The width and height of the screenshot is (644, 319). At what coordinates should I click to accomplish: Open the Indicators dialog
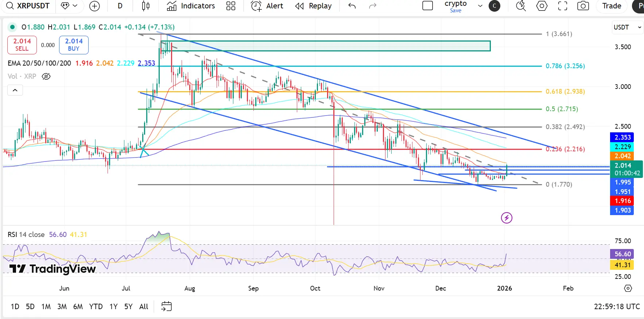coord(191,6)
